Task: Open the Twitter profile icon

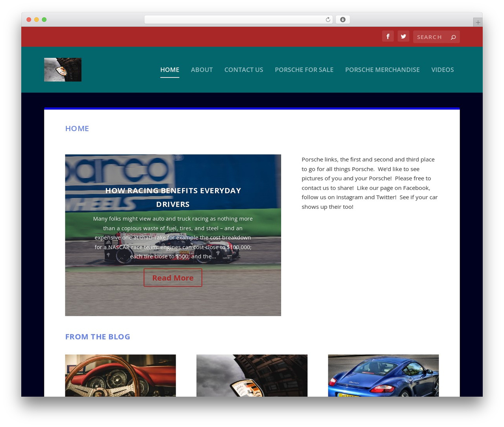Action: point(403,36)
